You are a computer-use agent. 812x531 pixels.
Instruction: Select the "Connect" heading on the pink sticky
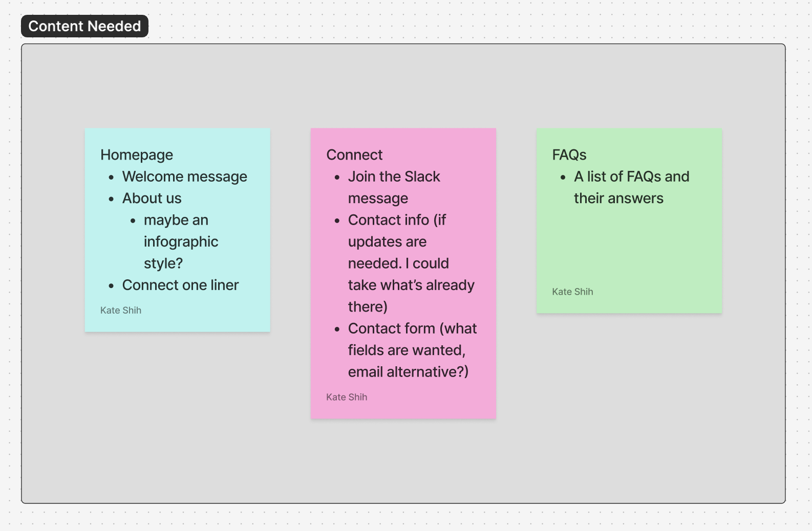click(354, 154)
